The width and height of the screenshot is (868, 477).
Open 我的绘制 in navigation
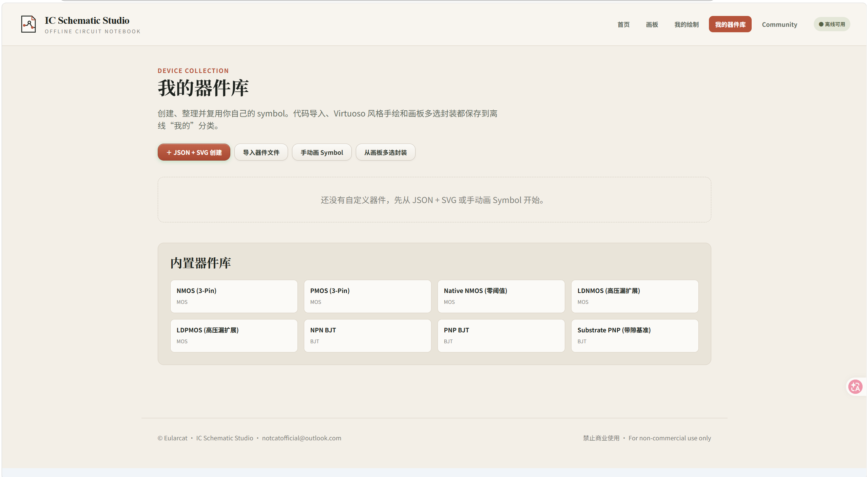[686, 24]
